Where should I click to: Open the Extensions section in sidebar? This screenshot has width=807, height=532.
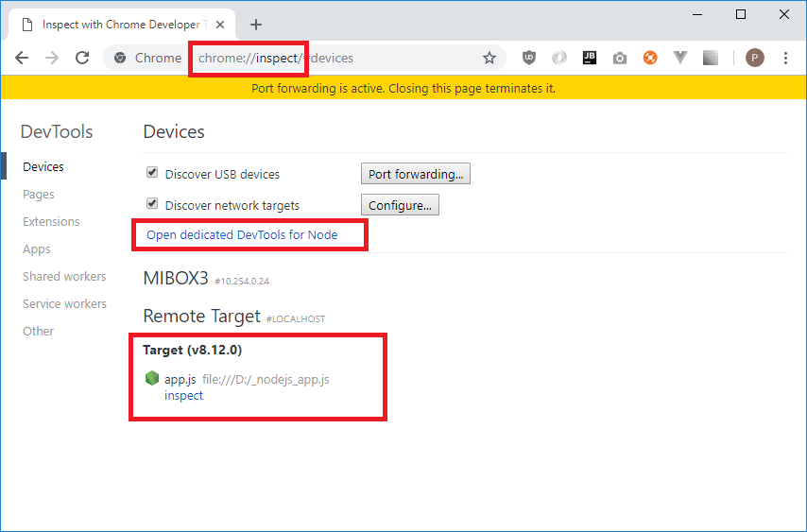51,222
